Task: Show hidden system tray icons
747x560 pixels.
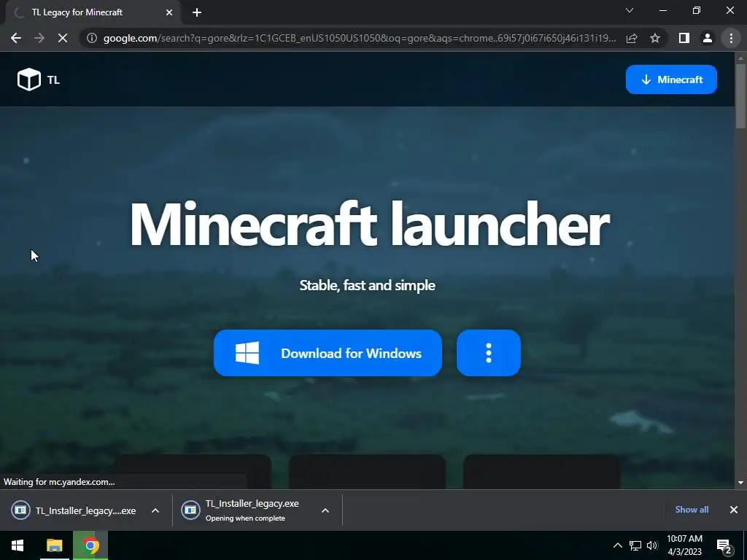Action: pos(617,545)
